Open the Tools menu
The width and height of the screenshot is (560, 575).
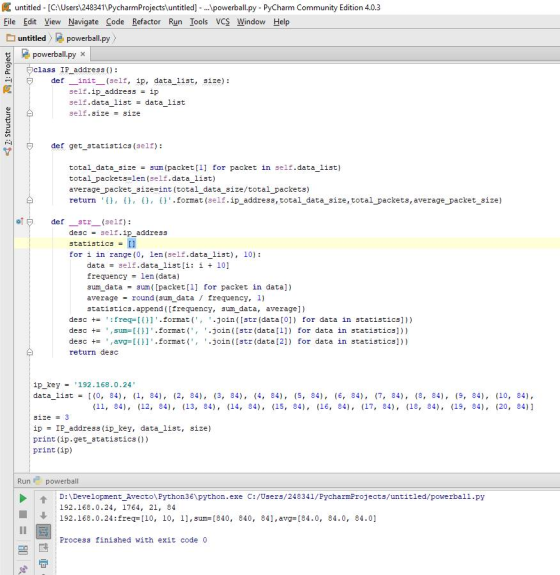(x=199, y=22)
